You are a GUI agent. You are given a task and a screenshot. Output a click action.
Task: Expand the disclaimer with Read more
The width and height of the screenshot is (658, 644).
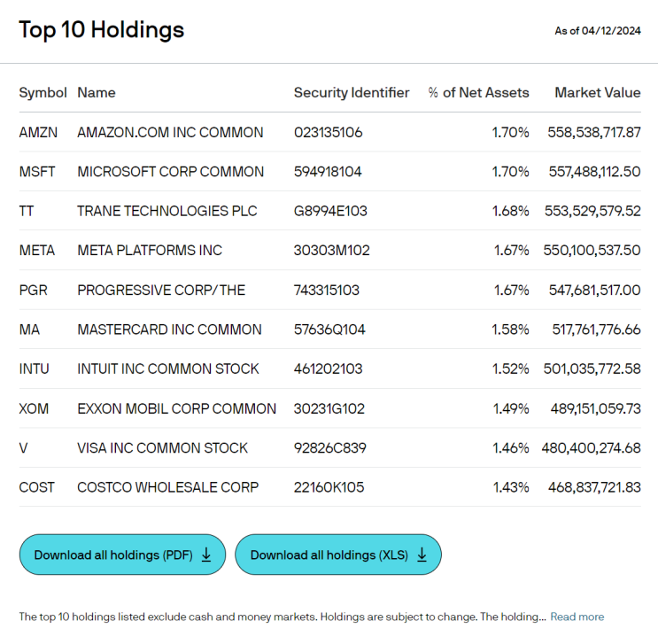click(x=577, y=617)
